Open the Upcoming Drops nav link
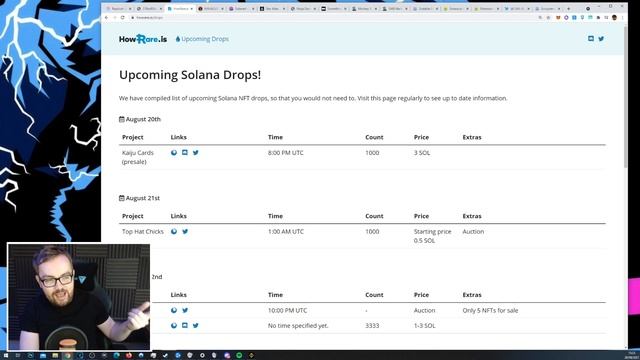 click(202, 39)
